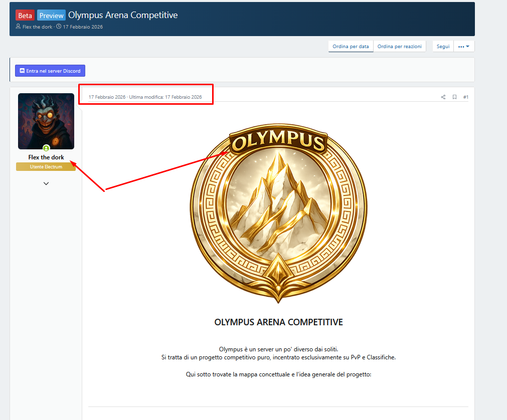Expand user details chevron below Utente Electrum
This screenshot has width=507, height=420.
(x=46, y=183)
